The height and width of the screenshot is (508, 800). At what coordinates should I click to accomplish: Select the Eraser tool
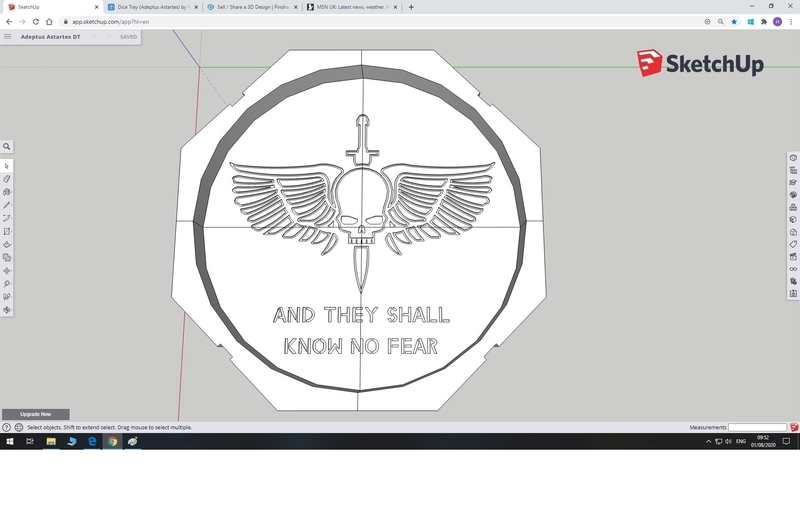[7, 179]
